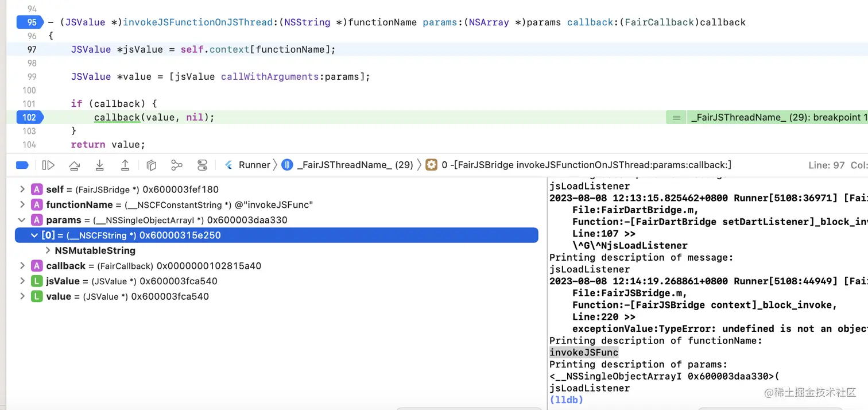Open the Debug Memory Graph tool
Image resolution: width=868 pixels, height=410 pixels.
[x=177, y=165]
